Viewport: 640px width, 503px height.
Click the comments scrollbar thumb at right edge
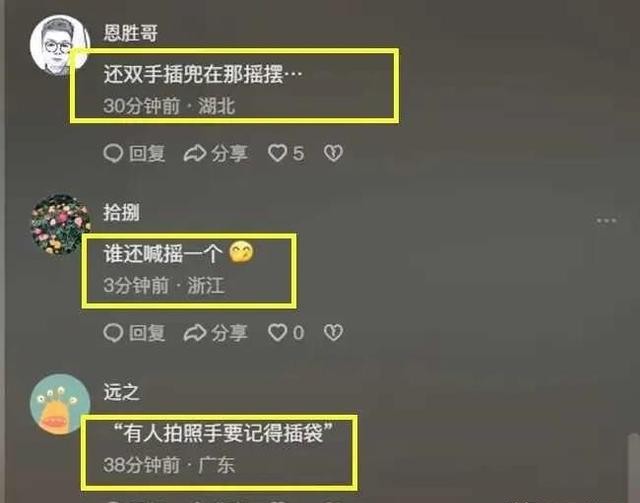[x=633, y=469]
